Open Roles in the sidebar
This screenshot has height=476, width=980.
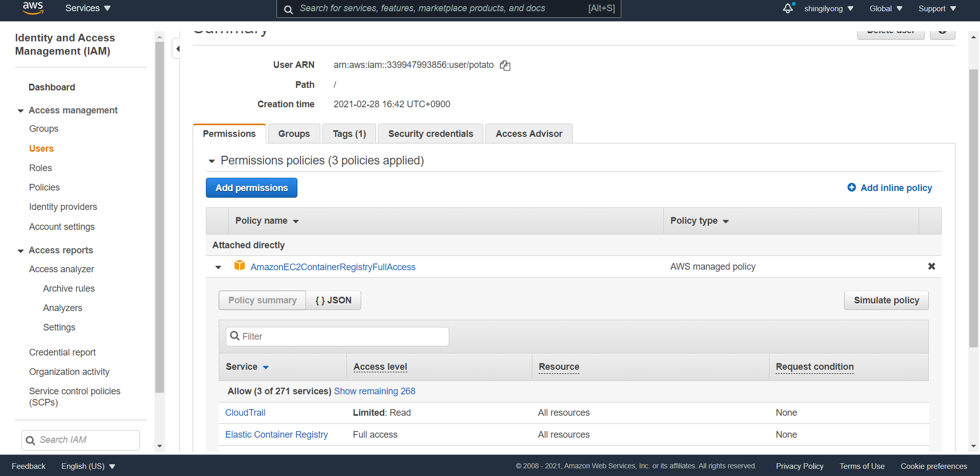[40, 168]
